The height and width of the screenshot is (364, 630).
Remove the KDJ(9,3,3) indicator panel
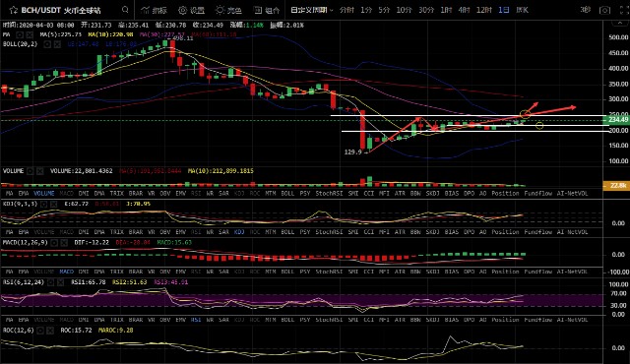[x=53, y=204]
